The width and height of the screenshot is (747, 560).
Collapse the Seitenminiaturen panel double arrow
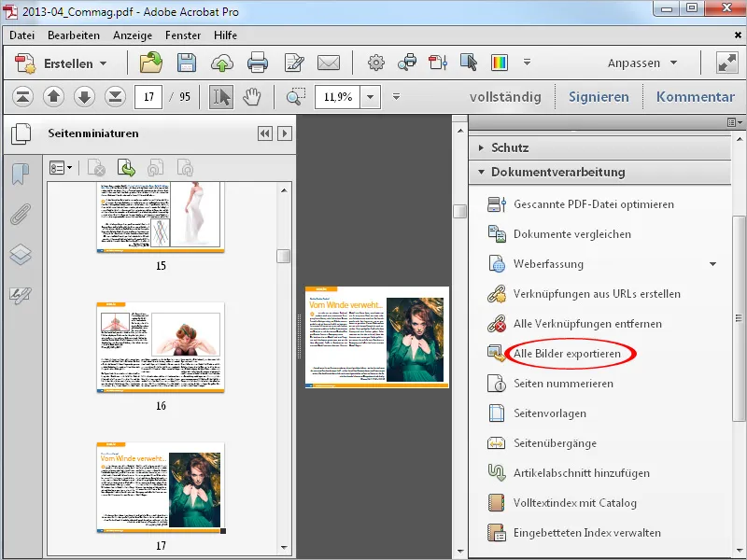point(265,133)
